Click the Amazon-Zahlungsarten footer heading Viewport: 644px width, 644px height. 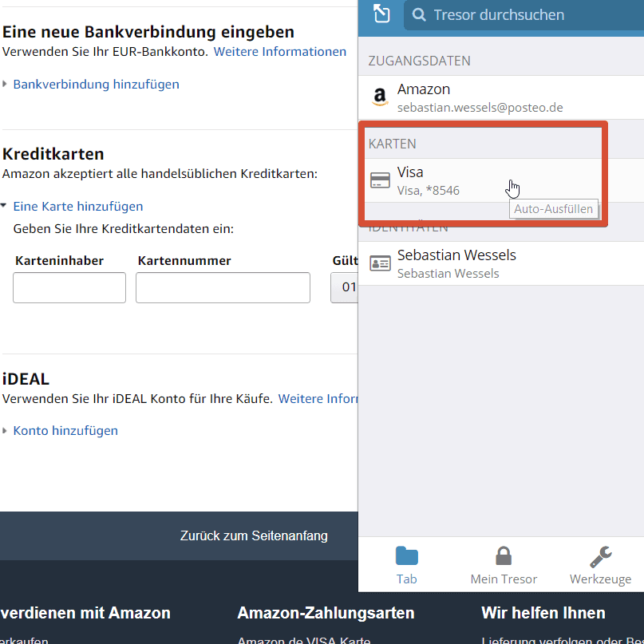(326, 613)
